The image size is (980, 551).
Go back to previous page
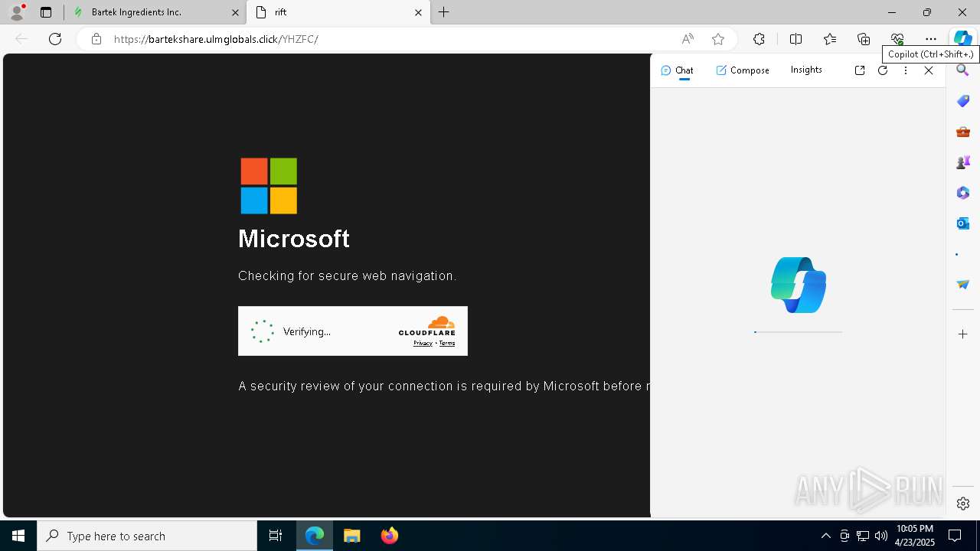[x=21, y=39]
